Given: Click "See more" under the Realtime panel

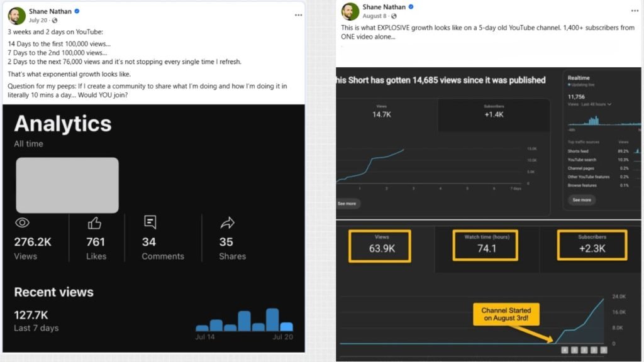Looking at the screenshot, I should (581, 200).
